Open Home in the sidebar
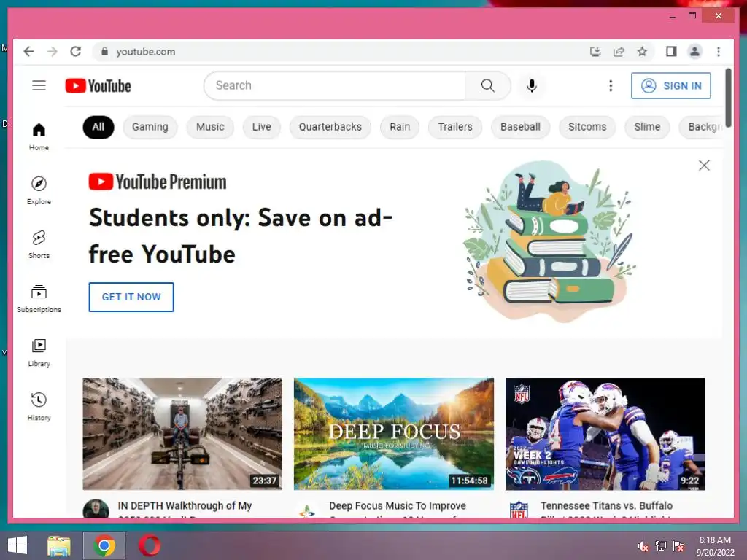The height and width of the screenshot is (560, 747). [x=39, y=136]
